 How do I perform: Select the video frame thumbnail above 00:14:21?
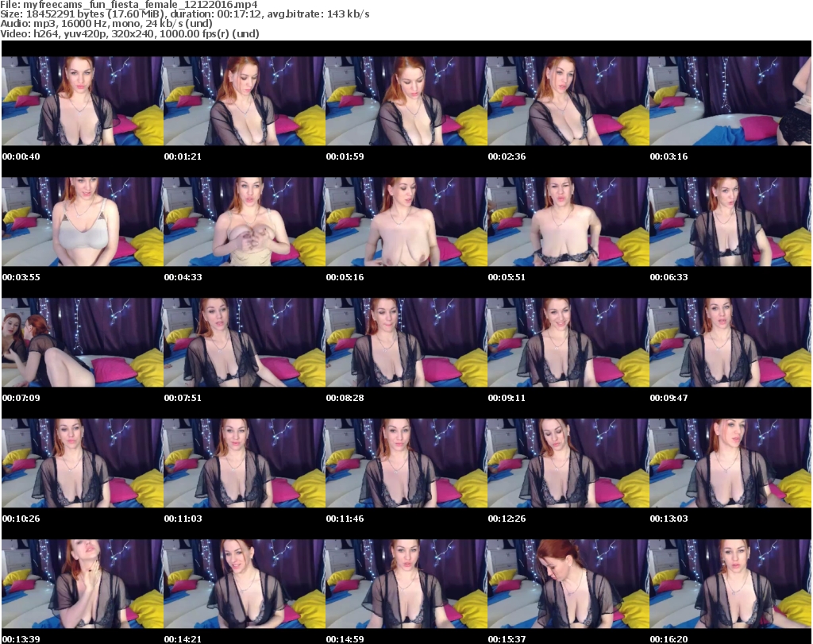(x=245, y=584)
